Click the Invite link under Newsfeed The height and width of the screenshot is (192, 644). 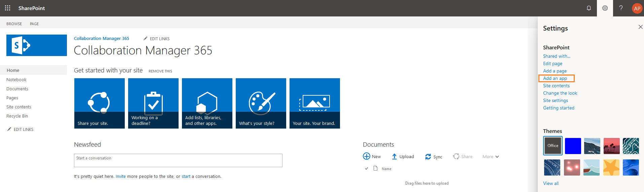click(x=121, y=176)
